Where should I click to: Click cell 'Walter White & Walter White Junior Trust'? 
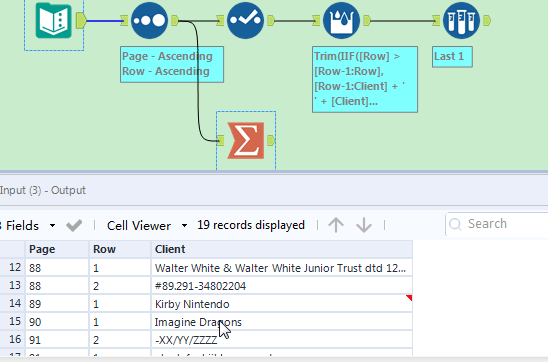(x=282, y=268)
